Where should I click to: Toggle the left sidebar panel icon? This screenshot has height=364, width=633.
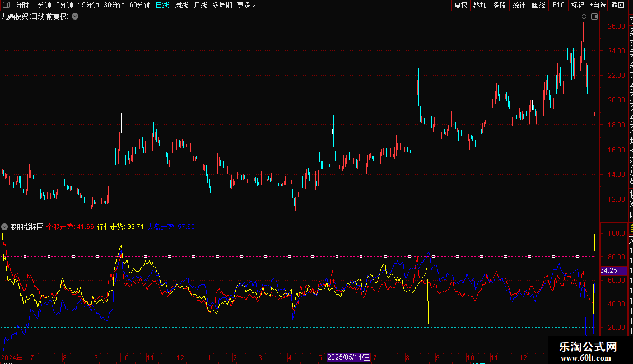(6, 5)
